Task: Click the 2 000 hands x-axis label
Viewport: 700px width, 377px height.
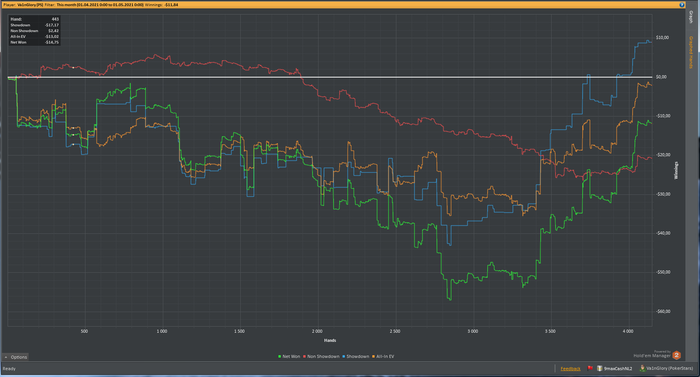Action: click(317, 331)
